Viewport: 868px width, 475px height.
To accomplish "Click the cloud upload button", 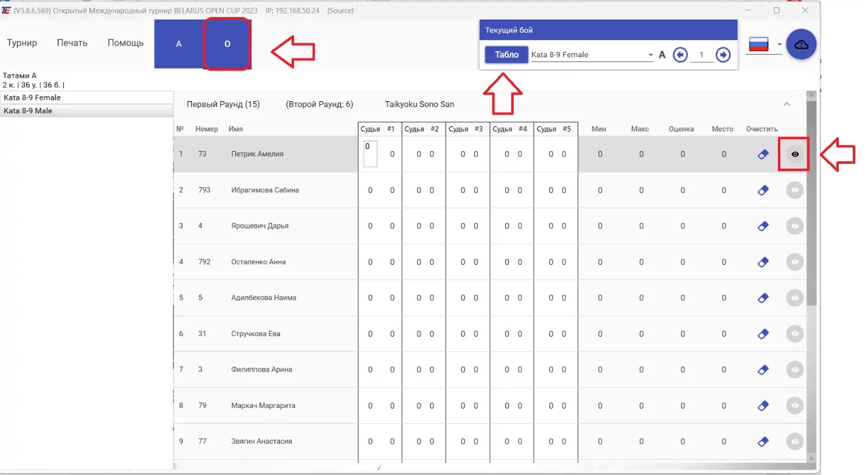I will tap(801, 44).
